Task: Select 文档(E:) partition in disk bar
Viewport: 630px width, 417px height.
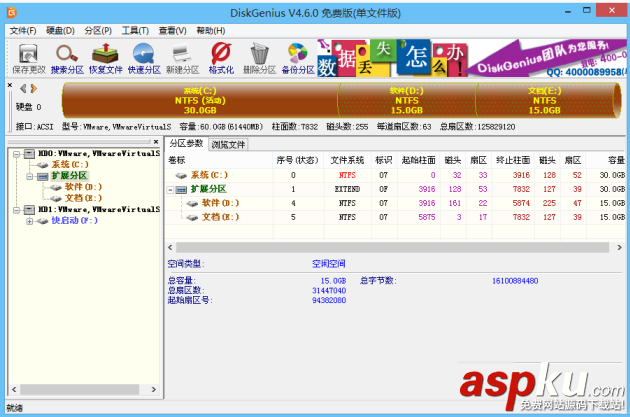Action: pyautogui.click(x=544, y=100)
